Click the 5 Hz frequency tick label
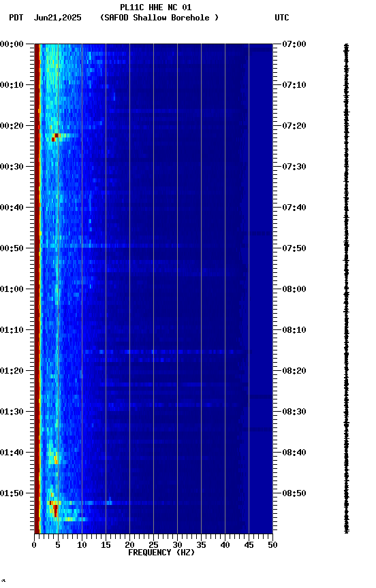376x588 pixels. coord(58,546)
